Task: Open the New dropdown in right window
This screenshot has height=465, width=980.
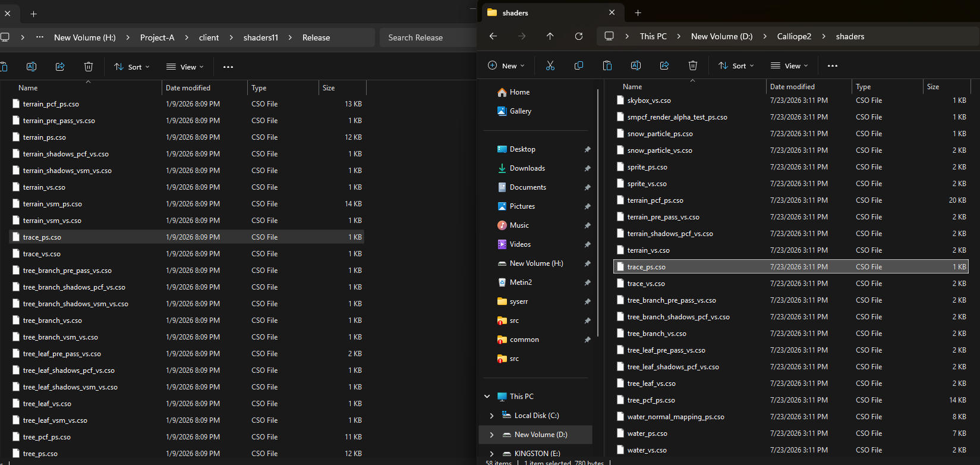Action: [x=506, y=66]
